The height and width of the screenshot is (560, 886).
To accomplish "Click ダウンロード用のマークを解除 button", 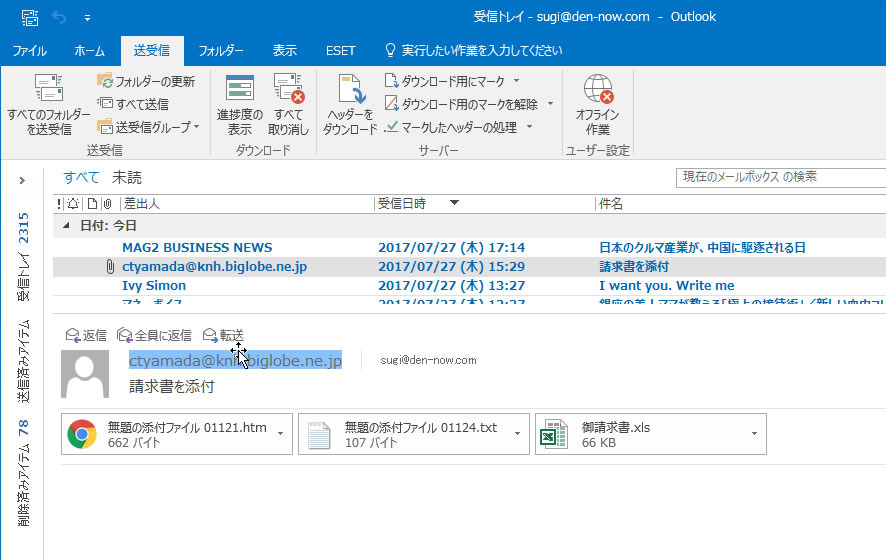I will 461,104.
